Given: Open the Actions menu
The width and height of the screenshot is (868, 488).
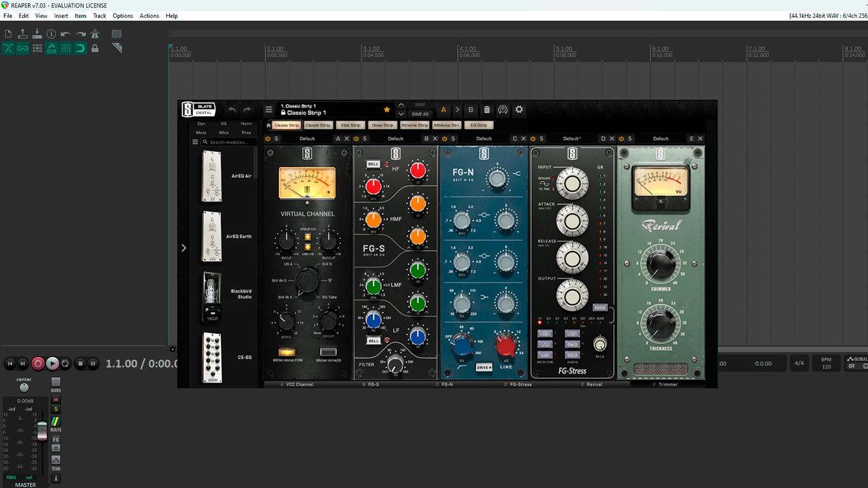Looking at the screenshot, I should click(x=149, y=16).
